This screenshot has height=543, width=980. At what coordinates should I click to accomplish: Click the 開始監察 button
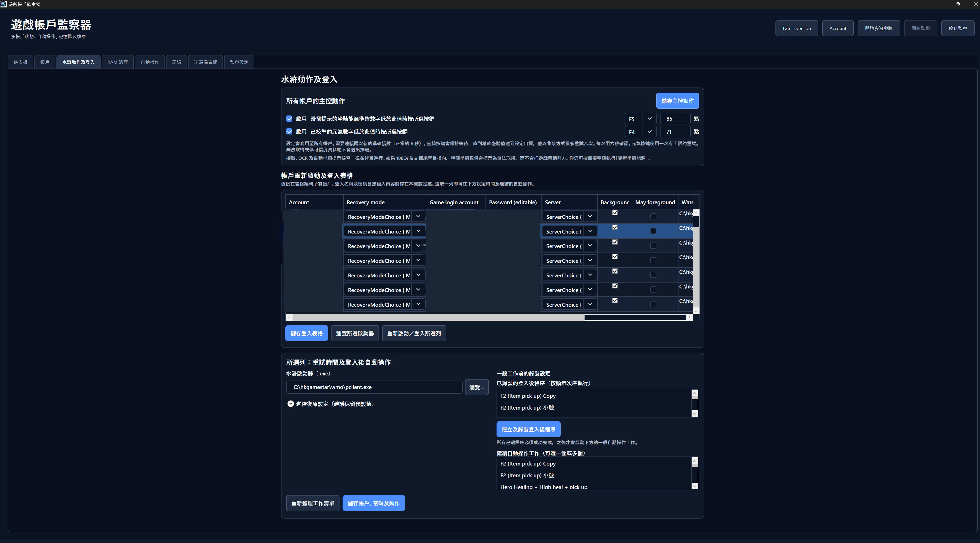(921, 28)
